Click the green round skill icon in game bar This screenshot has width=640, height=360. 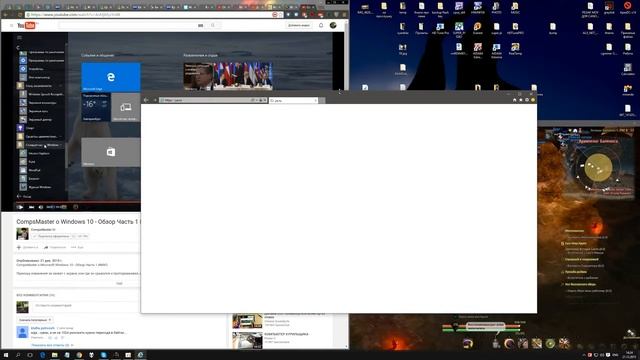point(550,343)
